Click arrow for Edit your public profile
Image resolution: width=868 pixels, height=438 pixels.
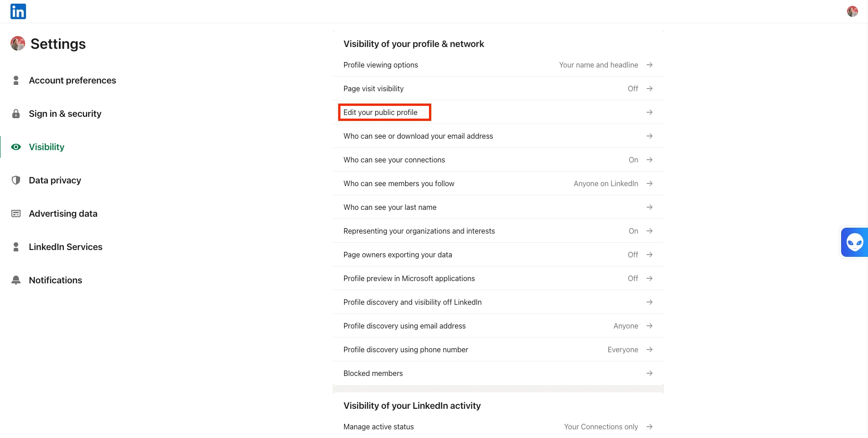[649, 112]
